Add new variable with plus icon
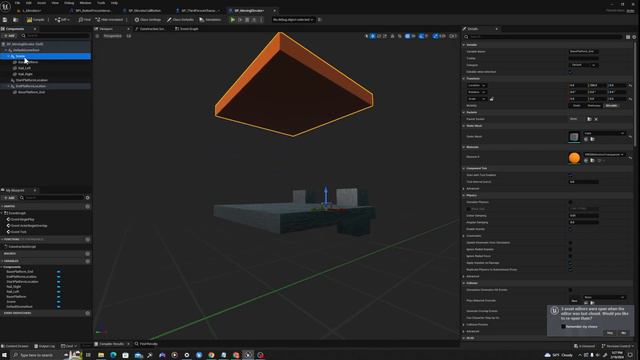Screen dimensions: 640x360 87,261
